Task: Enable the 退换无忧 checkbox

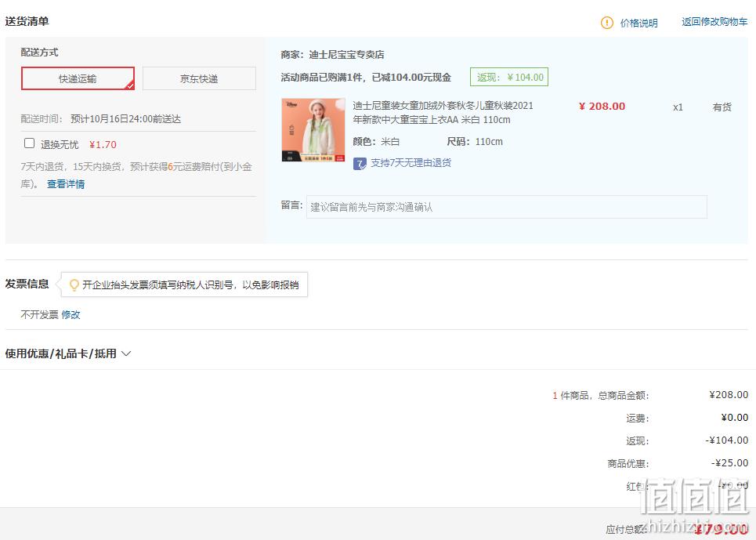Action: point(30,143)
